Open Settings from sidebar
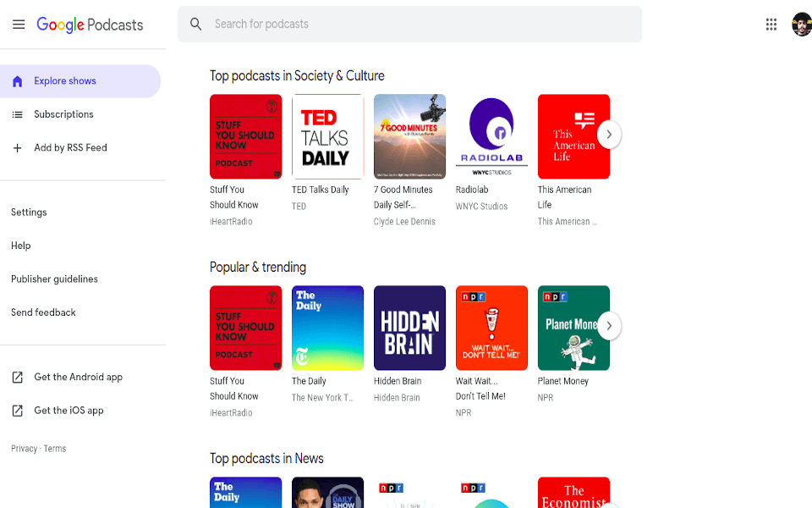The width and height of the screenshot is (812, 508). 29,212
